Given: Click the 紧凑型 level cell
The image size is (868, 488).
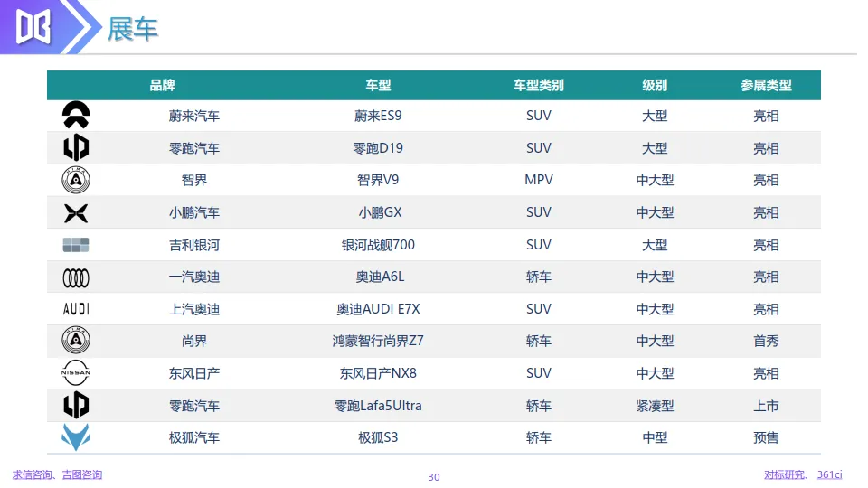Looking at the screenshot, I should pos(655,406).
